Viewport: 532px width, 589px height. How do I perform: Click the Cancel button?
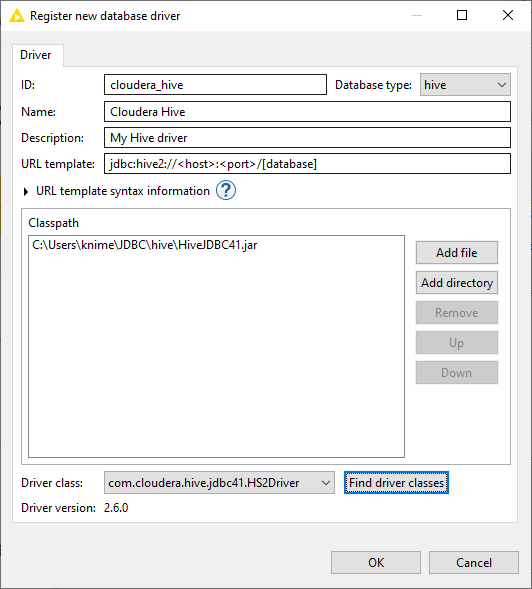[x=474, y=563]
